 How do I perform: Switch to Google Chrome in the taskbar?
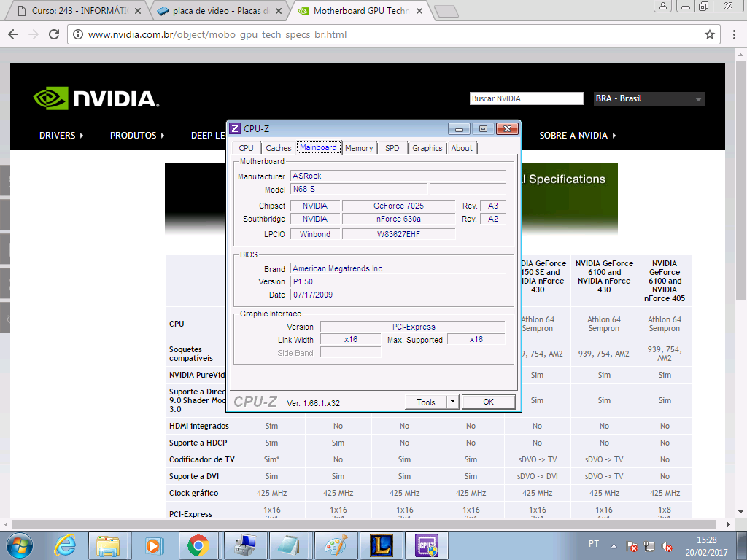coord(198,545)
